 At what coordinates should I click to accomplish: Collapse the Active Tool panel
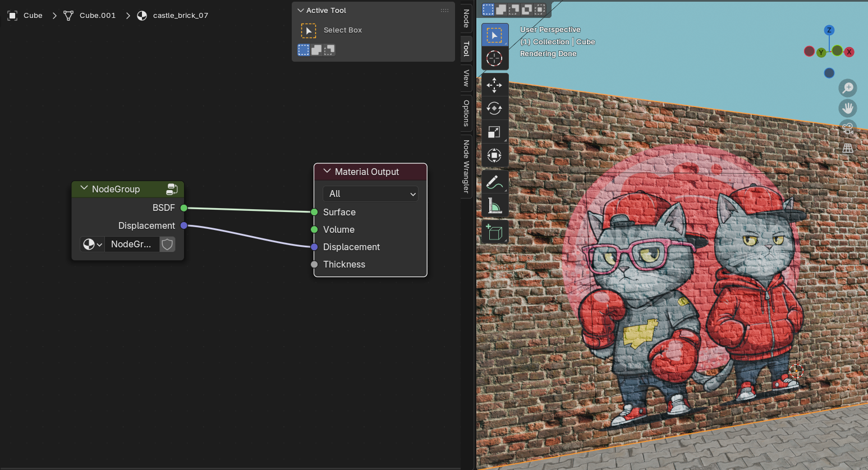(301, 11)
